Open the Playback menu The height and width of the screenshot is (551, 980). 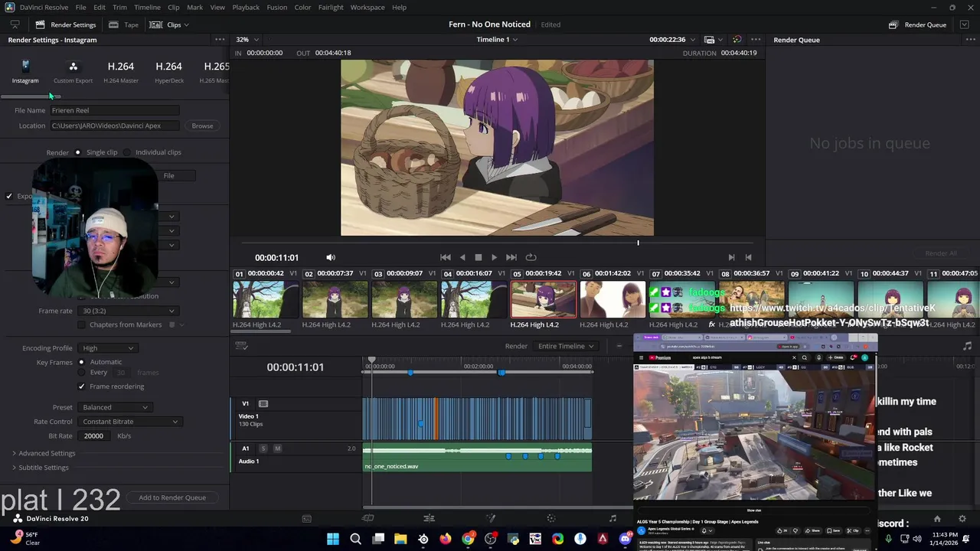tap(246, 7)
